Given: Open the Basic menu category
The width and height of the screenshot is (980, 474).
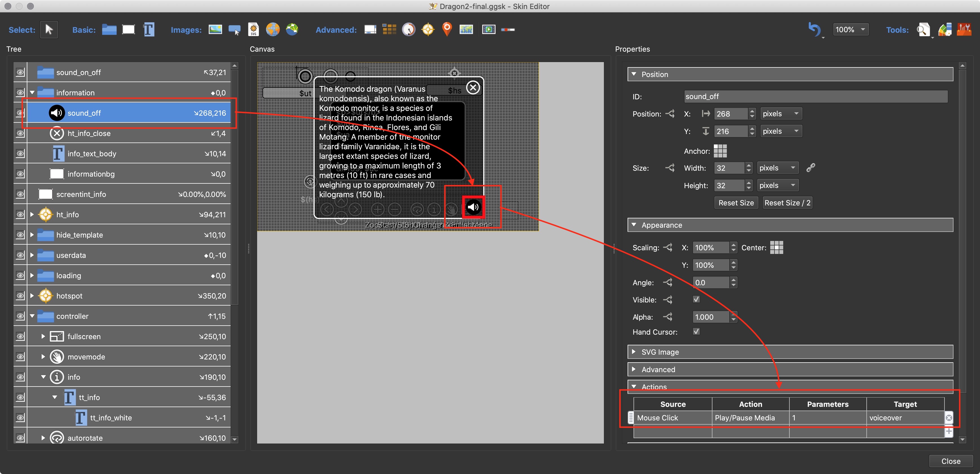Looking at the screenshot, I should [84, 29].
